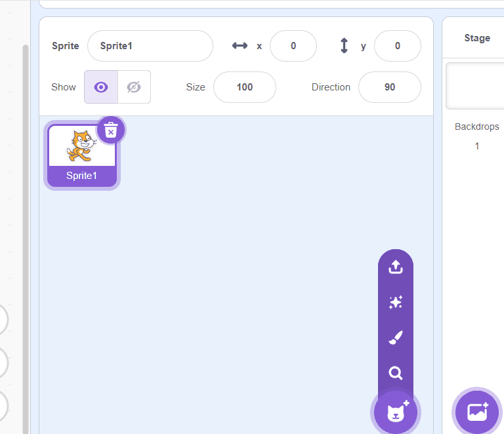Image resolution: width=504 pixels, height=434 pixels.
Task: Delete Sprite1 with the trash icon
Action: point(111,130)
